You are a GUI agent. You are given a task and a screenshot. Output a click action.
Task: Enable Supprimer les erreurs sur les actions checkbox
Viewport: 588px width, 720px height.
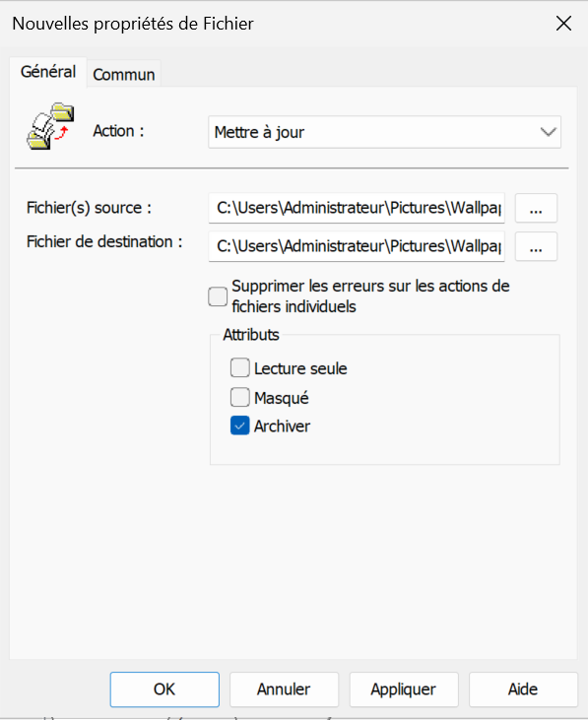pos(218,296)
